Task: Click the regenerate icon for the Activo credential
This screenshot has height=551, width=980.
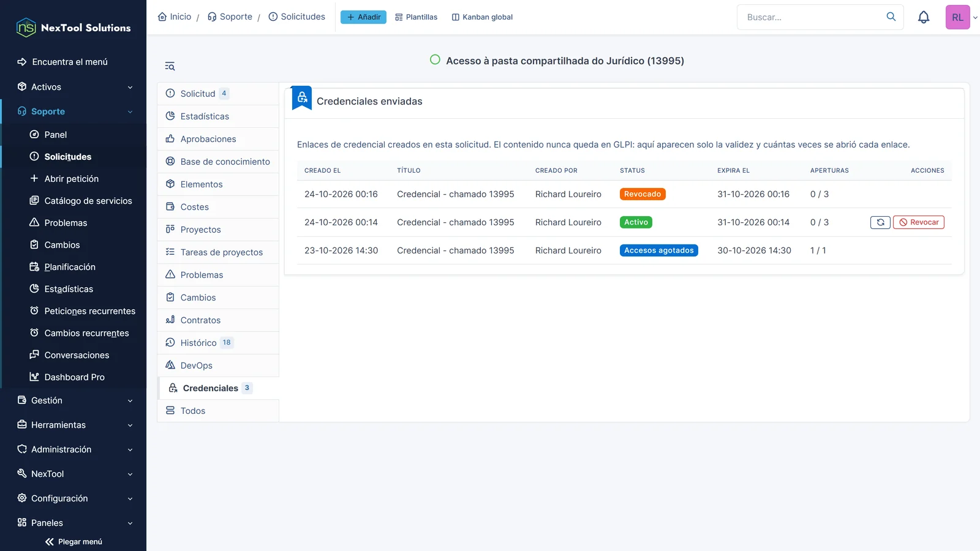Action: click(880, 222)
